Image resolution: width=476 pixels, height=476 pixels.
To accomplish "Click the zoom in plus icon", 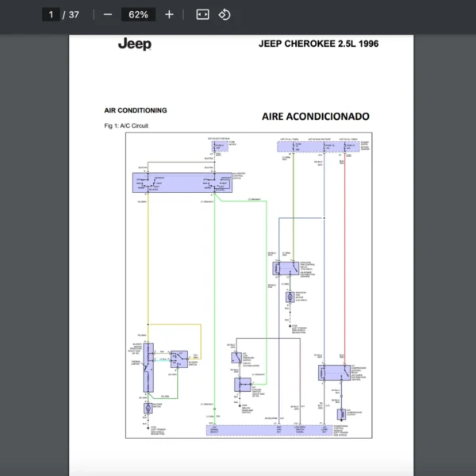I will click(169, 14).
